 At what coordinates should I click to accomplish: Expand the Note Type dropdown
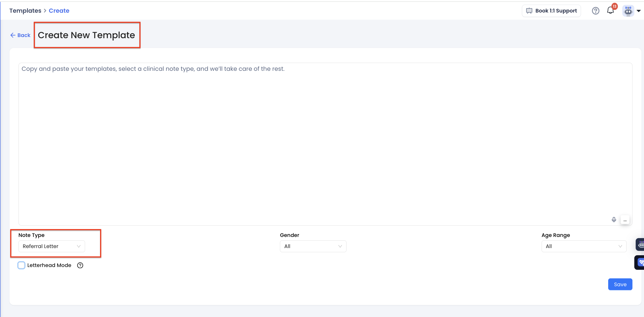[52, 246]
